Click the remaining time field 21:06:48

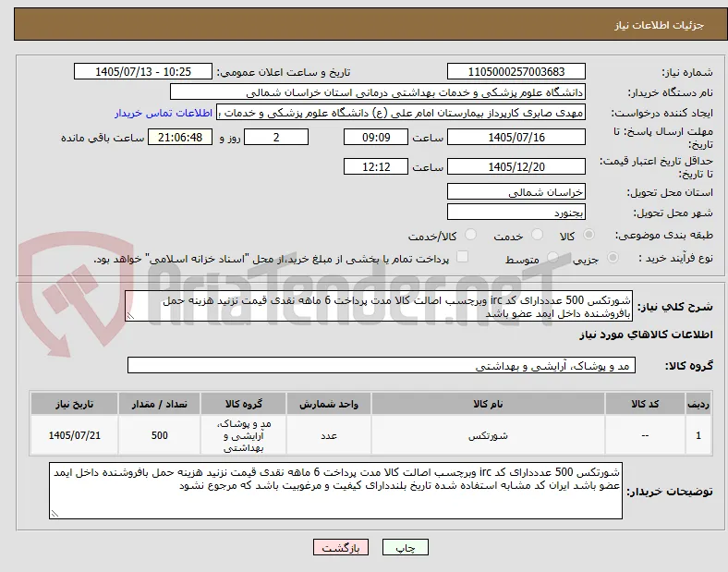(x=180, y=137)
